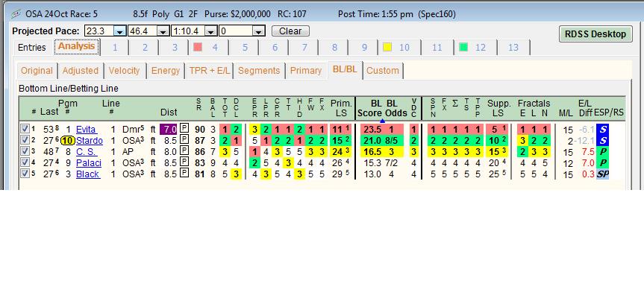Open horse tab 9
The image size is (644, 298).
[364, 48]
